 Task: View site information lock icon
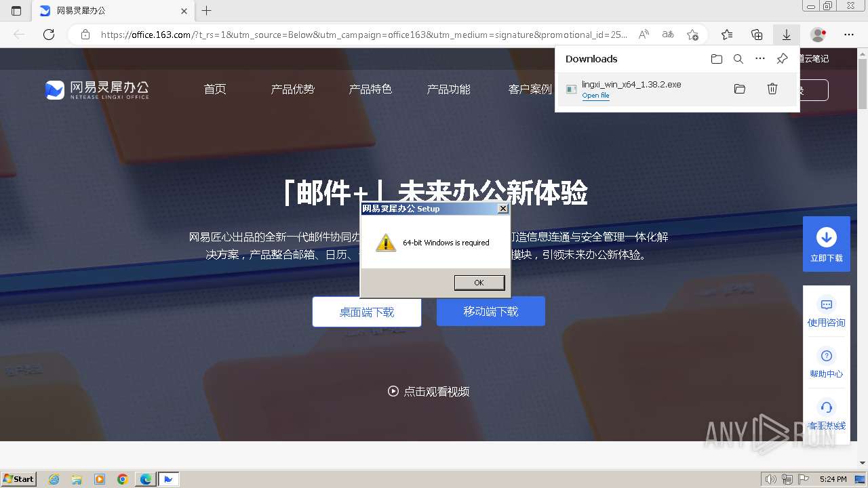coord(85,35)
